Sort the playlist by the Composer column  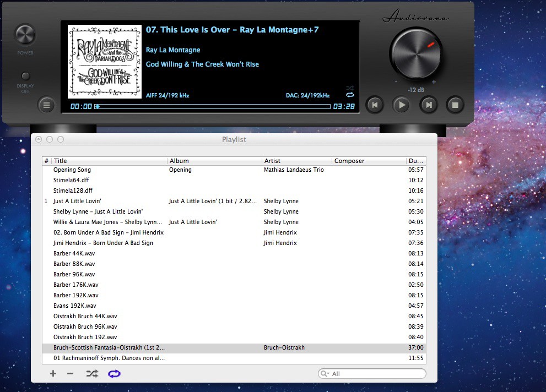pos(369,161)
